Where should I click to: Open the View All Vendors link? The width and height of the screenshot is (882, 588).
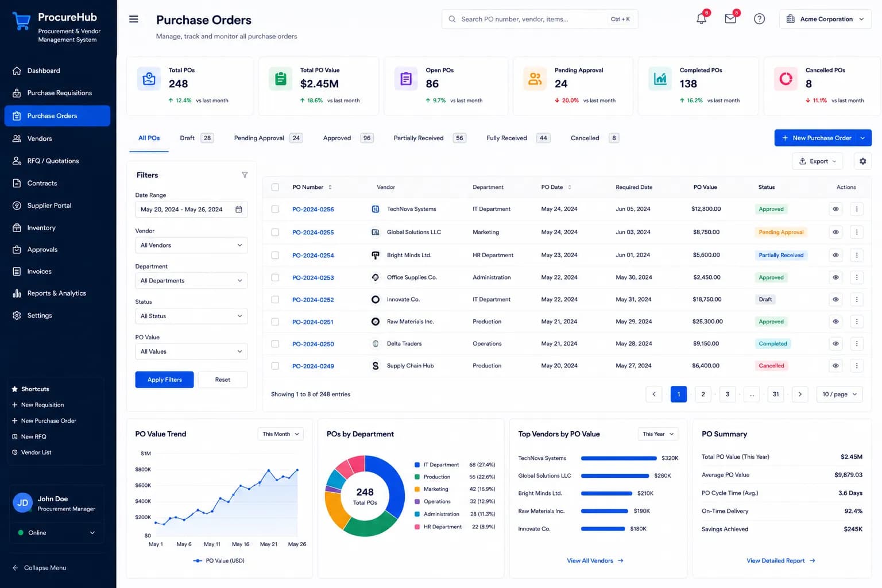pos(595,561)
